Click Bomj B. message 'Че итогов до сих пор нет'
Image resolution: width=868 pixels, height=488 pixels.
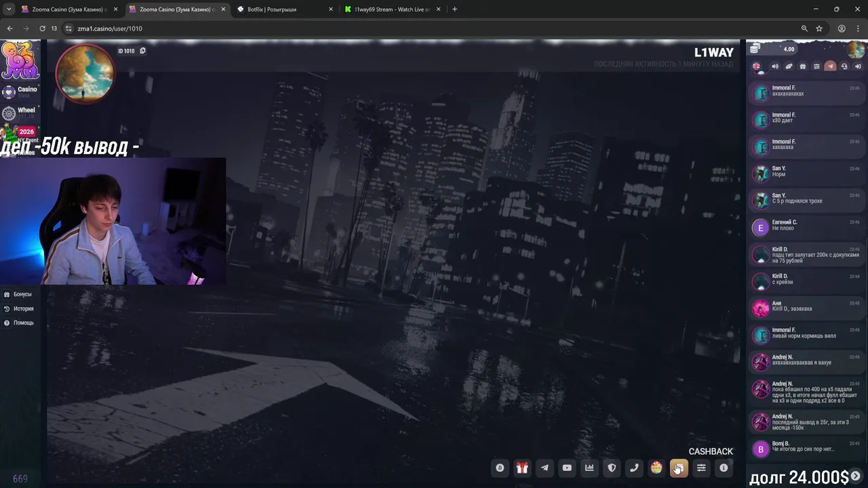click(x=806, y=449)
